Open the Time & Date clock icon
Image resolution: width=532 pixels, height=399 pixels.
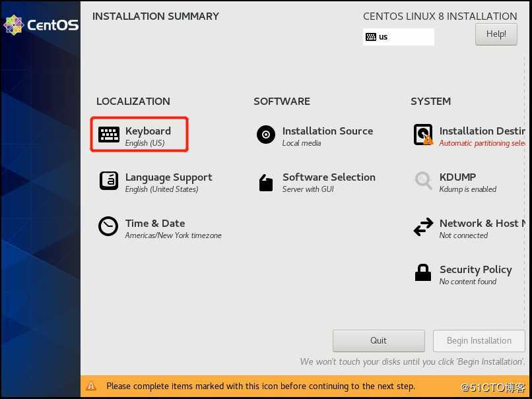pos(108,226)
